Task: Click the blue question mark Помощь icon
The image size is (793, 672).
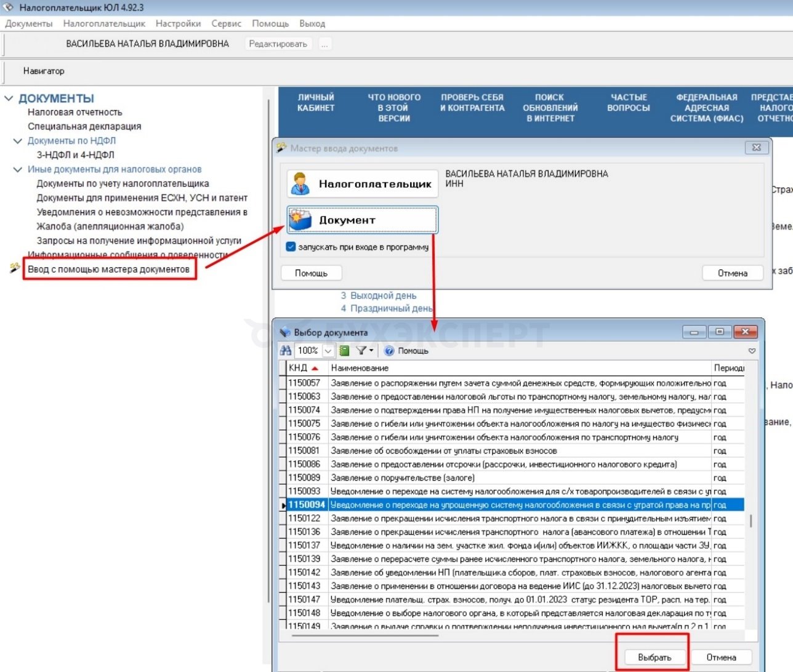Action: pos(389,351)
